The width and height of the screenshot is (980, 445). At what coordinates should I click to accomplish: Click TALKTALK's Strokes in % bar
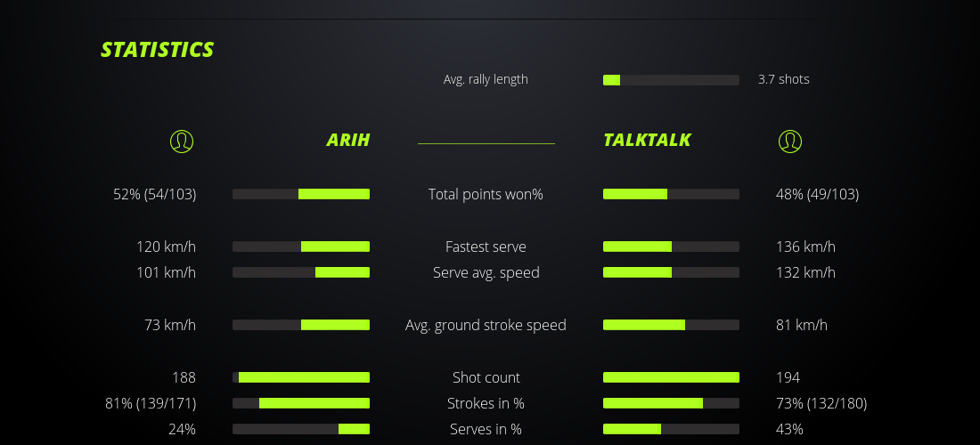click(671, 403)
